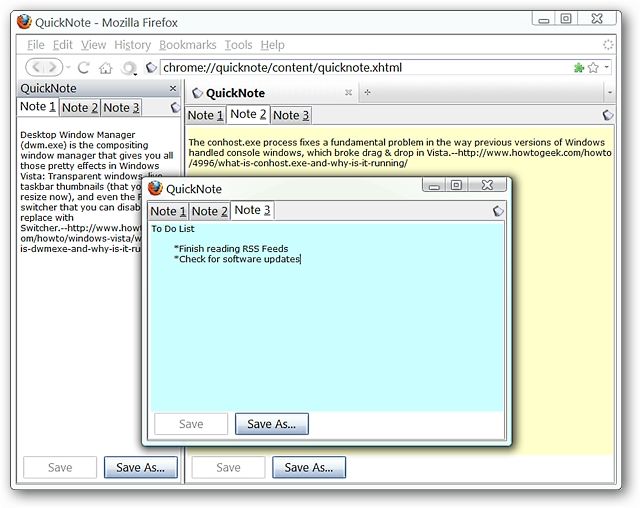Image resolution: width=640 pixels, height=508 pixels.
Task: Open the Bookmarks menu
Action: click(187, 45)
